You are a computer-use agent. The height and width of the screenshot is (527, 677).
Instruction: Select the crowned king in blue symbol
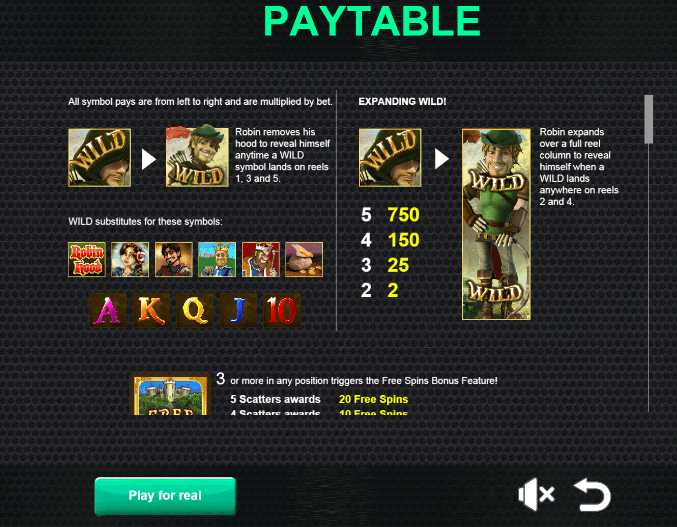point(217,259)
